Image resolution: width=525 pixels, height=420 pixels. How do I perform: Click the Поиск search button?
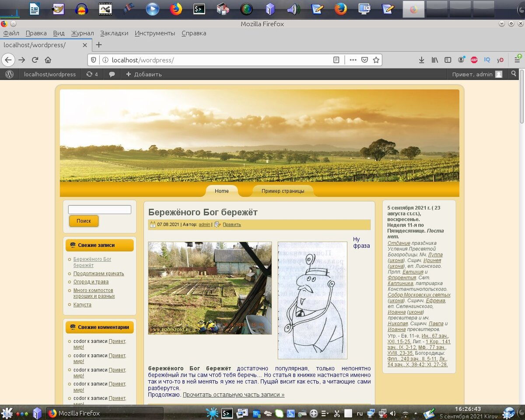tap(84, 221)
